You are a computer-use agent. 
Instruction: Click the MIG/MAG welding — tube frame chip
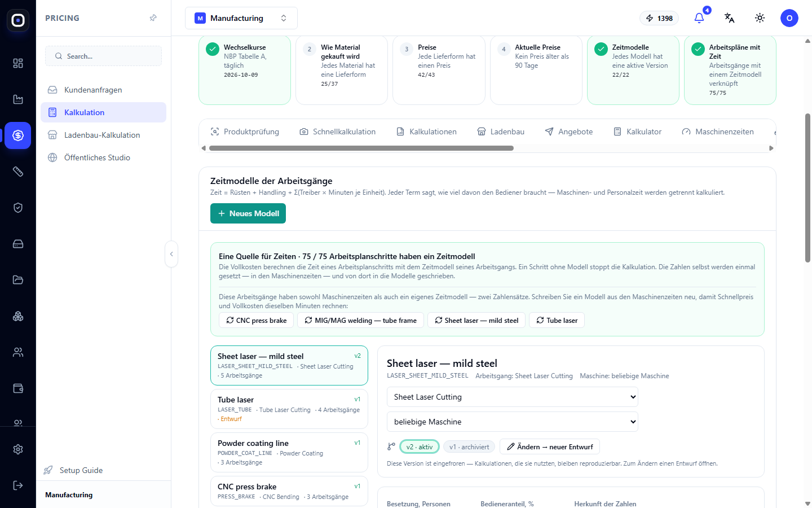[361, 320]
